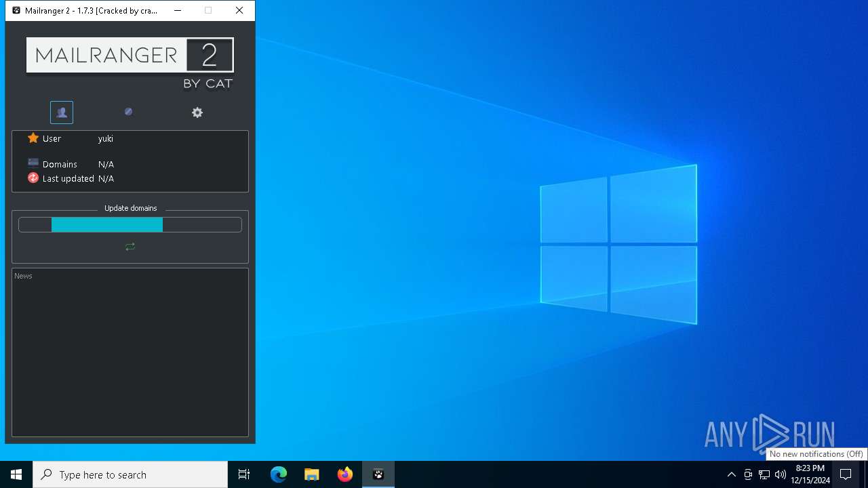Open File Explorer from taskbar
Screen dimensions: 868x488
tap(311, 474)
